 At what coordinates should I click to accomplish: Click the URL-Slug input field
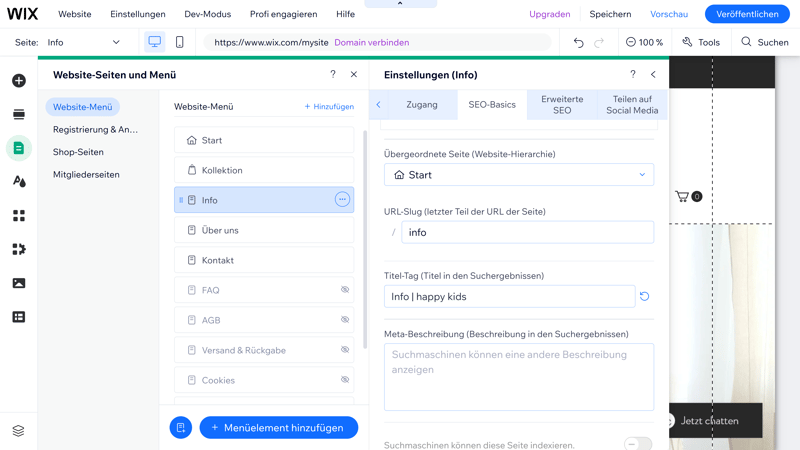click(x=527, y=232)
